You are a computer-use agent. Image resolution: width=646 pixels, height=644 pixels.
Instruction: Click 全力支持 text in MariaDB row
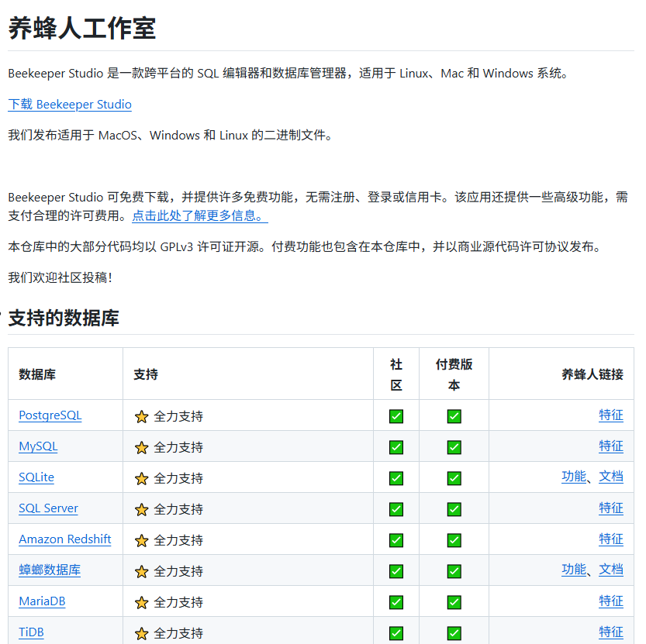(x=178, y=602)
